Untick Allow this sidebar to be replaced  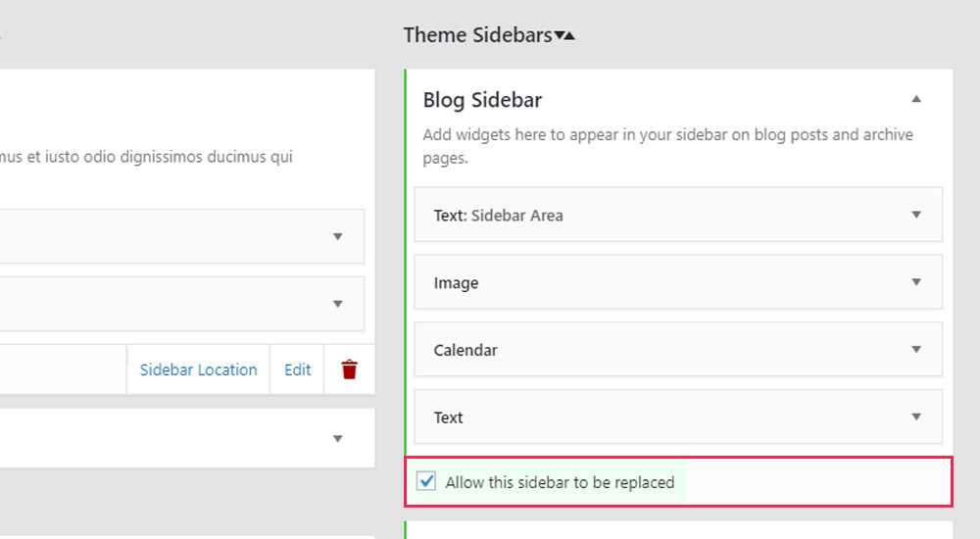click(x=426, y=481)
